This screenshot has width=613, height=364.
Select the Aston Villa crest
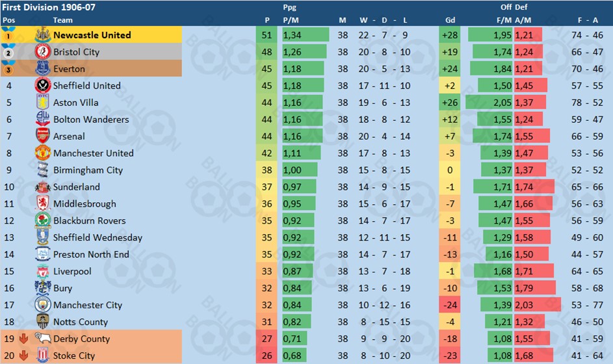coord(43,102)
